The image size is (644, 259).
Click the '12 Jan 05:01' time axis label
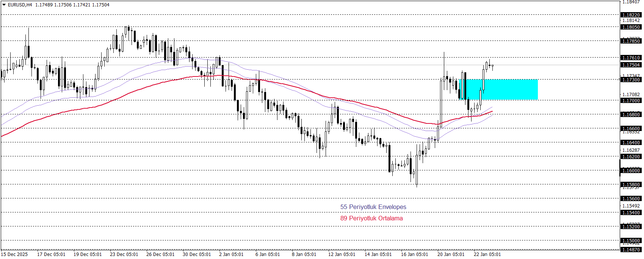[x=342, y=254]
